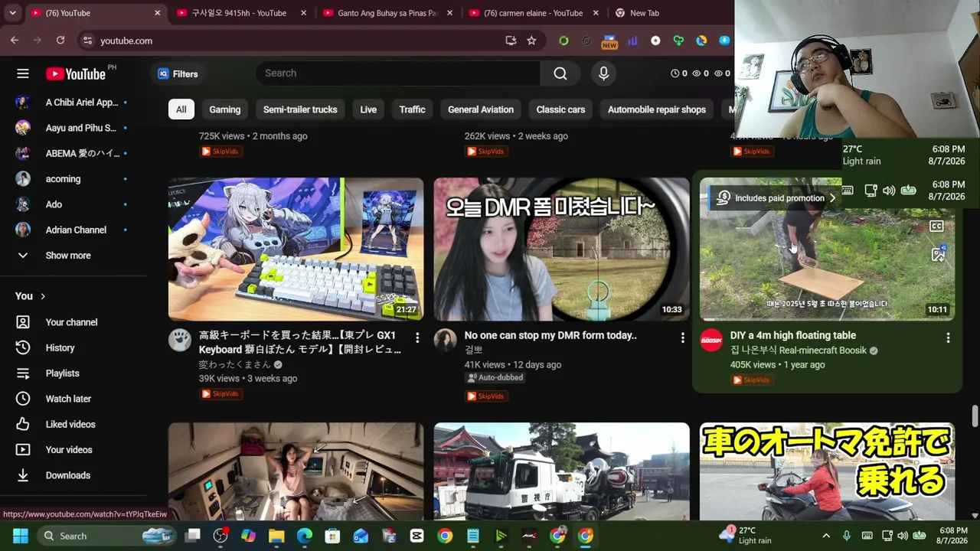Viewport: 980px width, 551px height.
Task: Switch to the 구사일오 9415hh YouTube tab
Action: pos(239,13)
